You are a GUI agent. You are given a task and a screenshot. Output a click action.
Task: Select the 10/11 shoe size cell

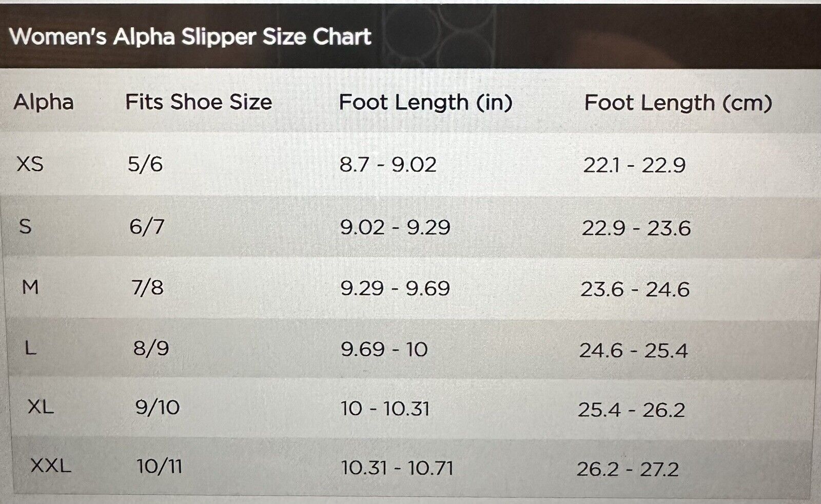(x=160, y=467)
